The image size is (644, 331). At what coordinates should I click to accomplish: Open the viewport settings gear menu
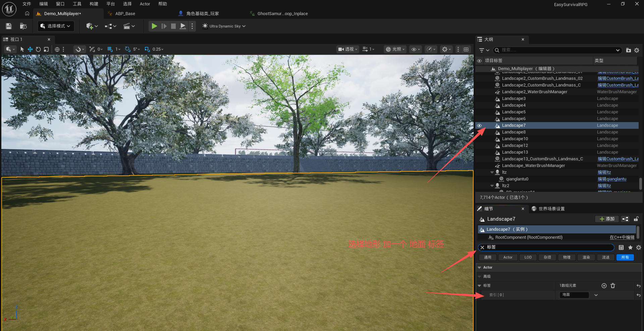(446, 49)
